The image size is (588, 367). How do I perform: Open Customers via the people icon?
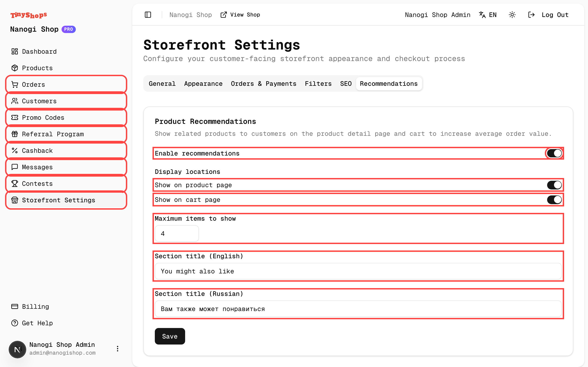(15, 101)
